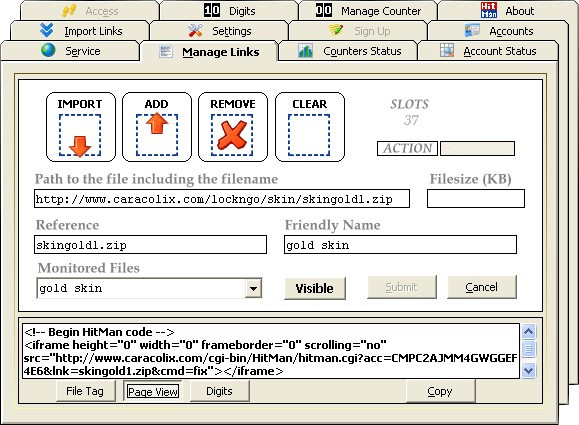Viewport: 579px width, 425px height.
Task: Open the Account Status tab
Action: point(487,51)
